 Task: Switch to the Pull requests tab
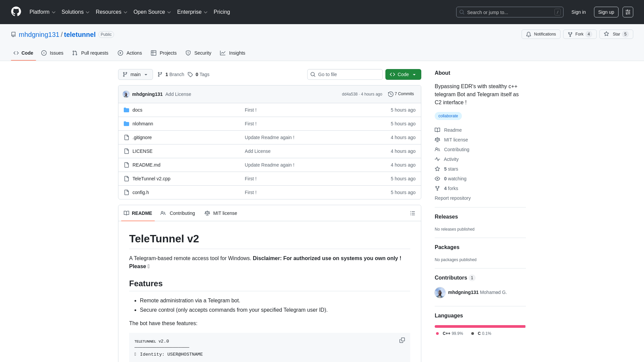click(90, 53)
